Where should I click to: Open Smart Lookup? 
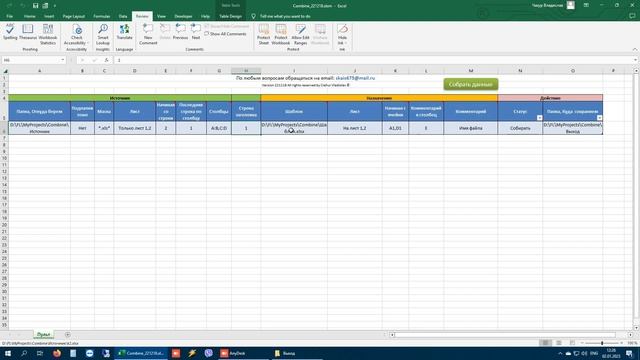pos(103,34)
